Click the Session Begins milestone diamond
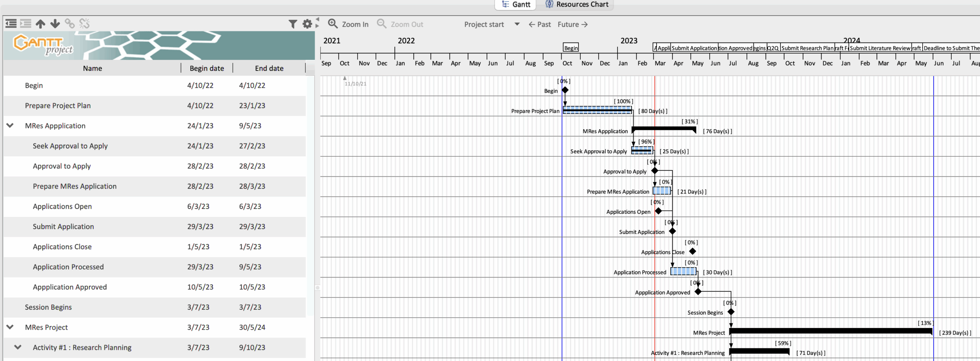980x361 pixels. (x=731, y=312)
